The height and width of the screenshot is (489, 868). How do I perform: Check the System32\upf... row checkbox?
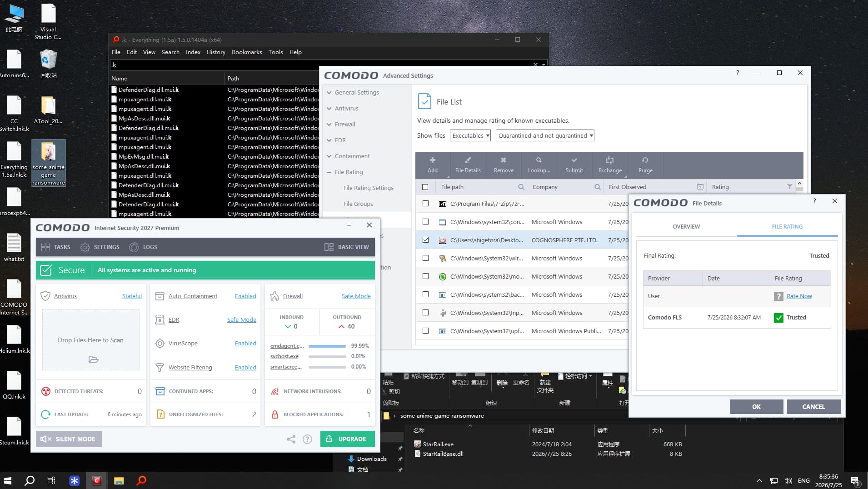tap(425, 331)
